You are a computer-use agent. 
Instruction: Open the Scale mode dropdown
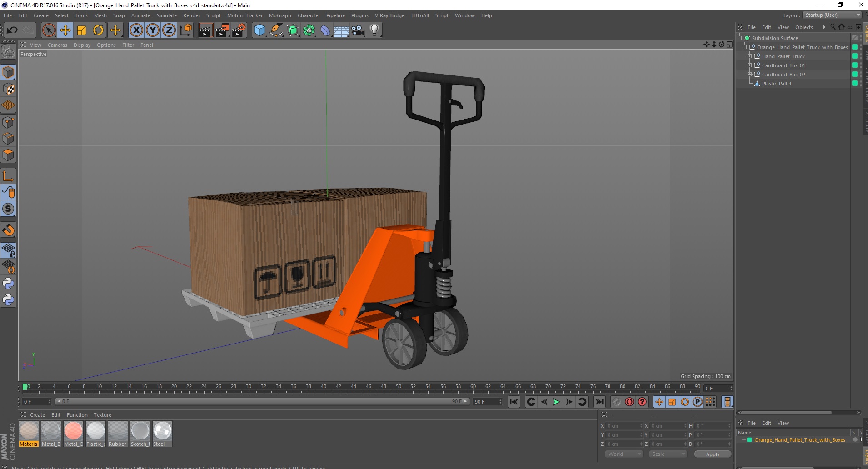click(x=668, y=454)
